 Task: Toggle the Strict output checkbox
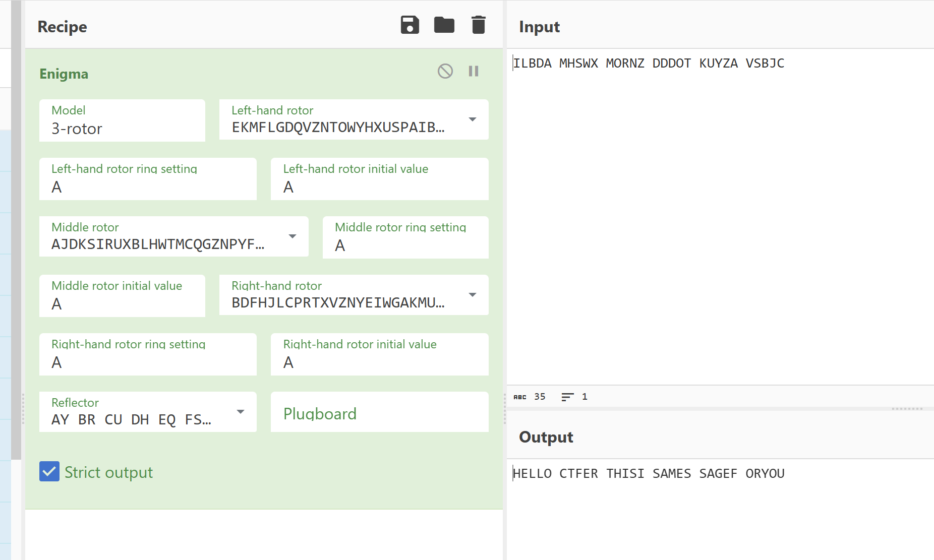coord(49,472)
